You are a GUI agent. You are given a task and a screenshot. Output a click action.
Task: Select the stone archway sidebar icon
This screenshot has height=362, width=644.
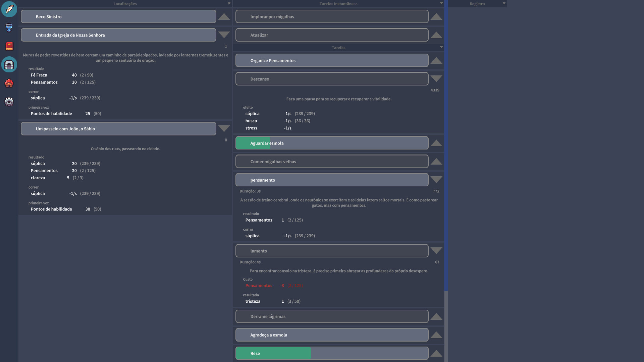(9, 64)
